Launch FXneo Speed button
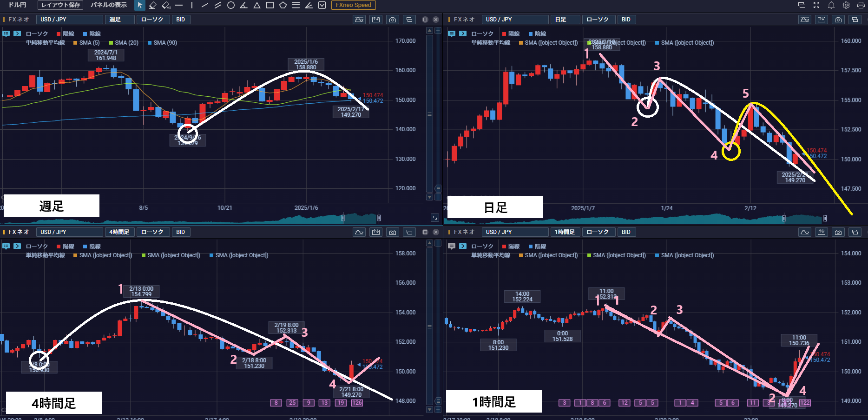 pyautogui.click(x=354, y=5)
